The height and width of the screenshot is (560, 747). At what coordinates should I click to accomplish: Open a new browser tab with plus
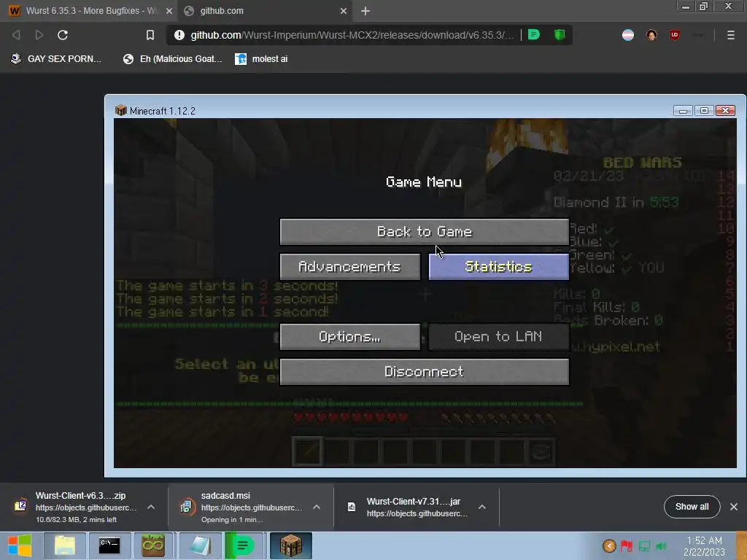point(365,11)
